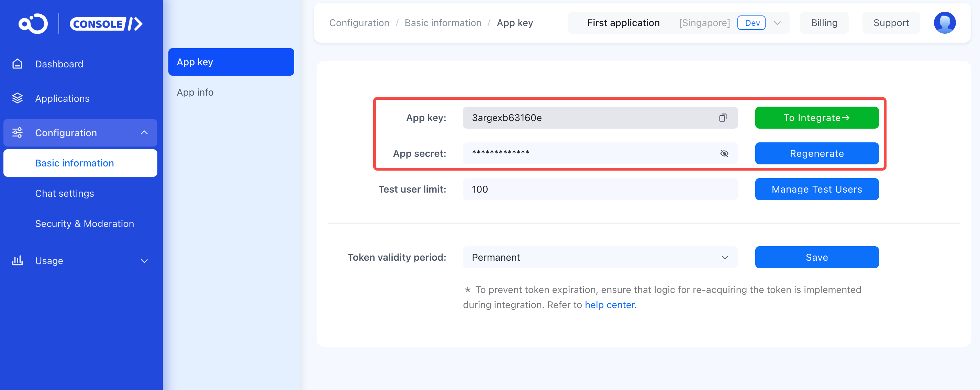The width and height of the screenshot is (980, 390).
Task: Reveal the hidden App secret
Action: point(724,153)
